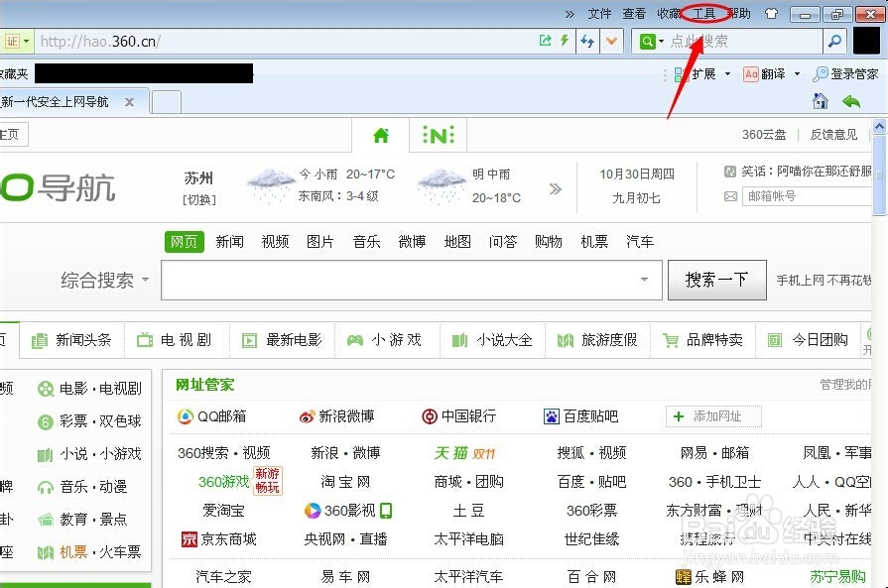Open the 最新电影 category tab

coord(282,340)
